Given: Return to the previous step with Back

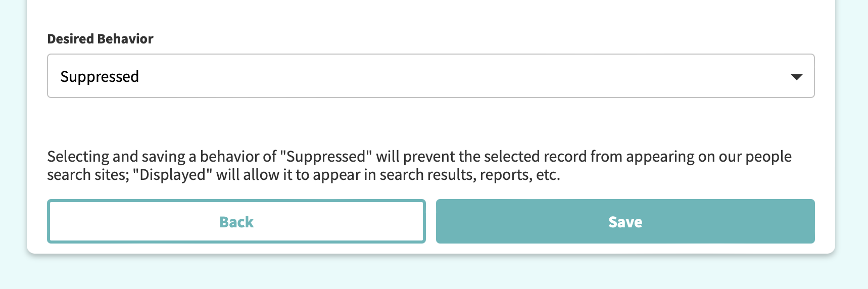Looking at the screenshot, I should pos(236,221).
